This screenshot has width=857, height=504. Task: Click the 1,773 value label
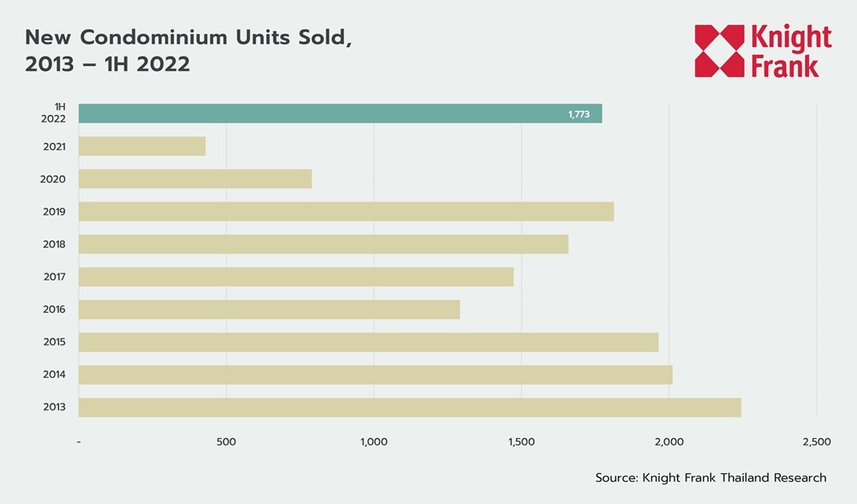pyautogui.click(x=578, y=114)
